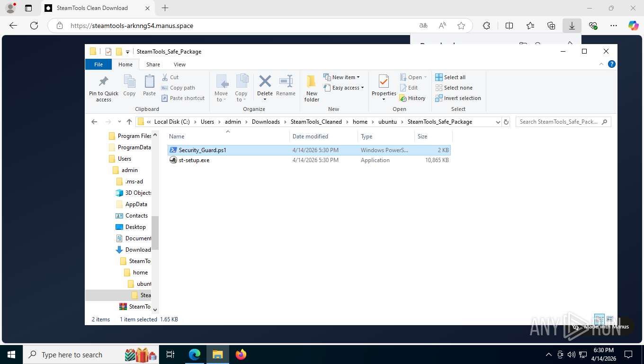Go back in File Explorer
This screenshot has height=364, width=644.
(x=94, y=122)
